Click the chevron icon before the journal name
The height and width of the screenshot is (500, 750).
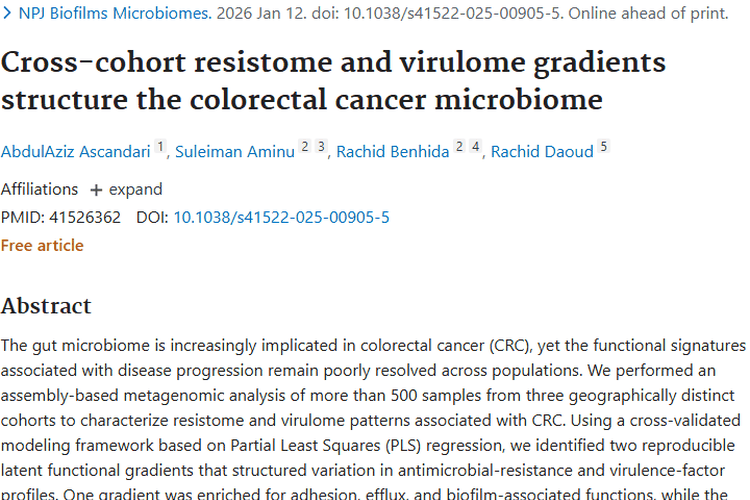[6, 15]
